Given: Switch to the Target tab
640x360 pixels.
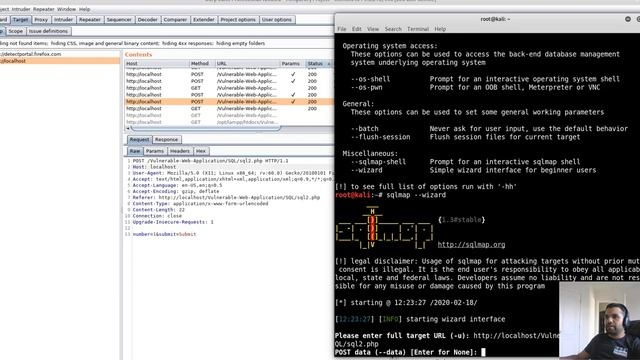Looking at the screenshot, I should tap(20, 20).
